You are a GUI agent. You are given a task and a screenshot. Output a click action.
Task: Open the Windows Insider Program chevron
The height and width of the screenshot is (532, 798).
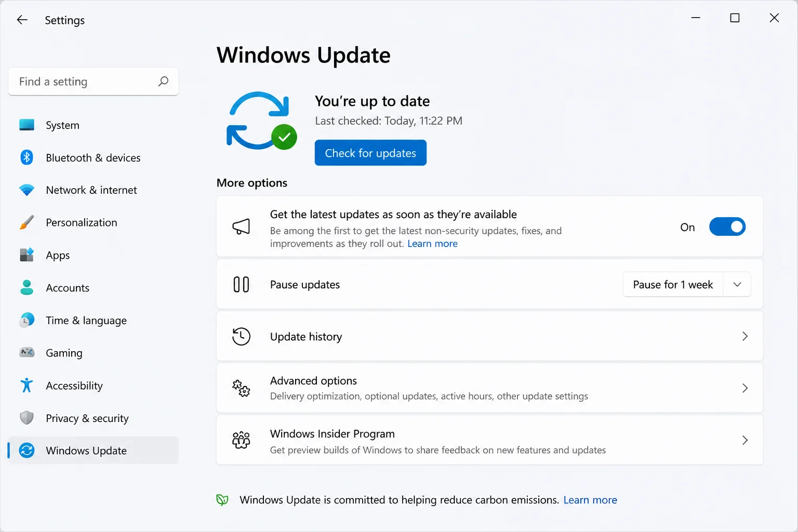pos(745,440)
